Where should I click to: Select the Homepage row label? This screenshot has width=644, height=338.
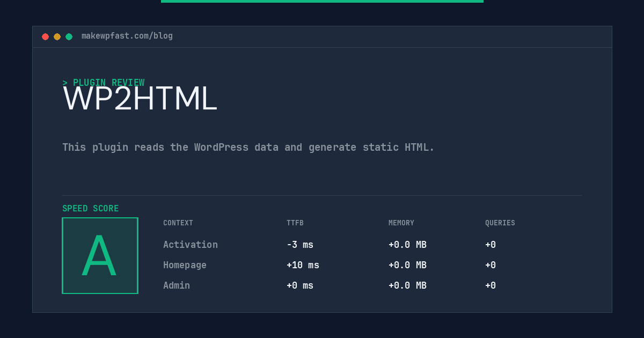click(185, 265)
